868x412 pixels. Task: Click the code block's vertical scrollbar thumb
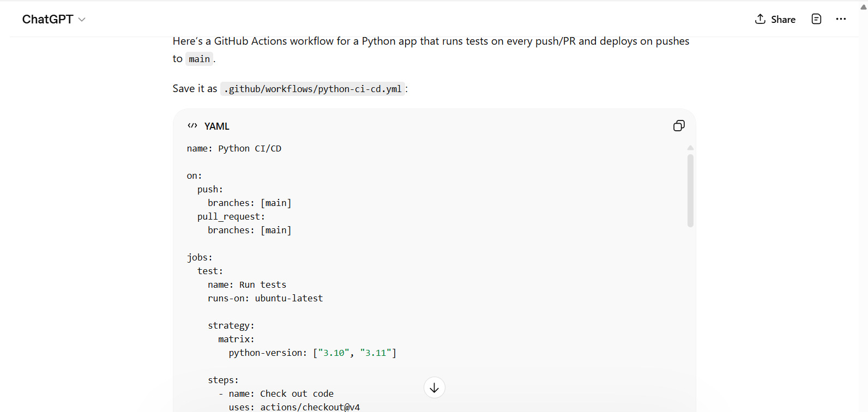690,190
